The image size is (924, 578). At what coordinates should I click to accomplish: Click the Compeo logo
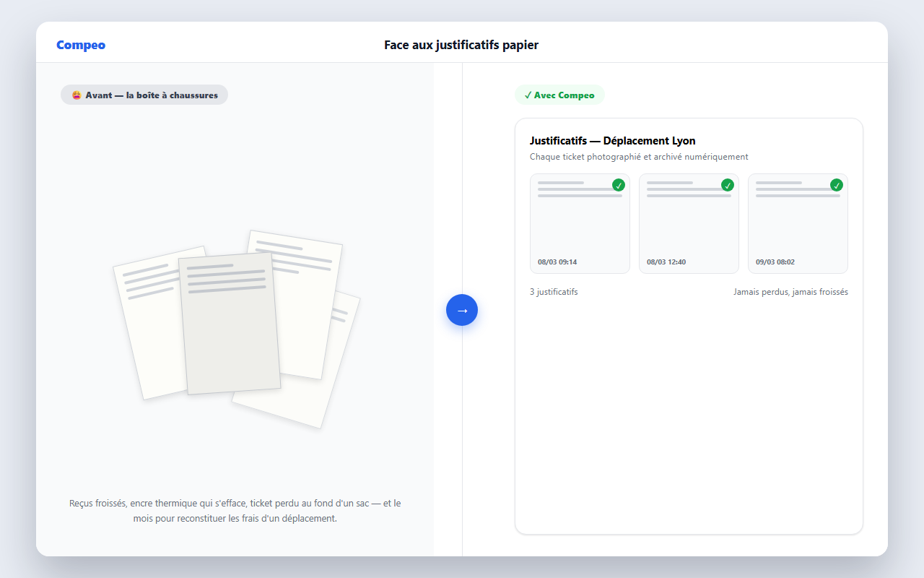click(81, 45)
